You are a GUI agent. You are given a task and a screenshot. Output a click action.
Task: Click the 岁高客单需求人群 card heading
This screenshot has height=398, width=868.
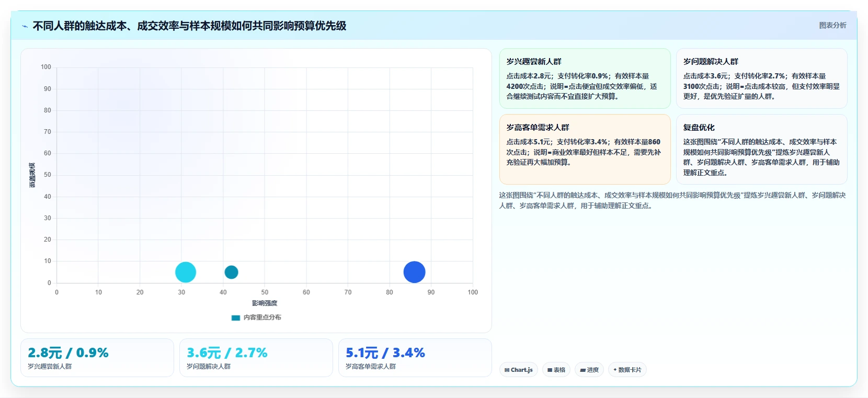pyautogui.click(x=538, y=127)
